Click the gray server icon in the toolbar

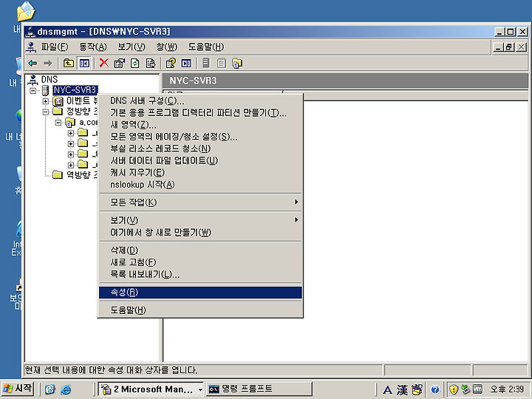pyautogui.click(x=206, y=63)
